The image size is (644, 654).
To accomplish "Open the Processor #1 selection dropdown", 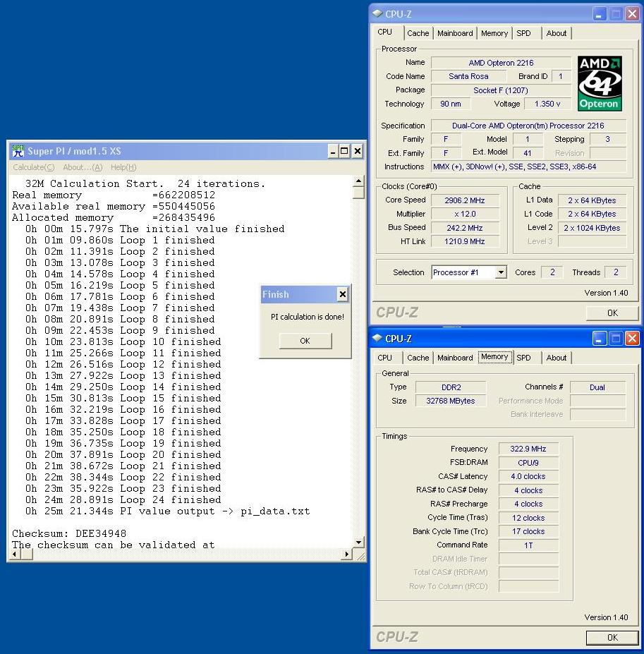I will [501, 272].
